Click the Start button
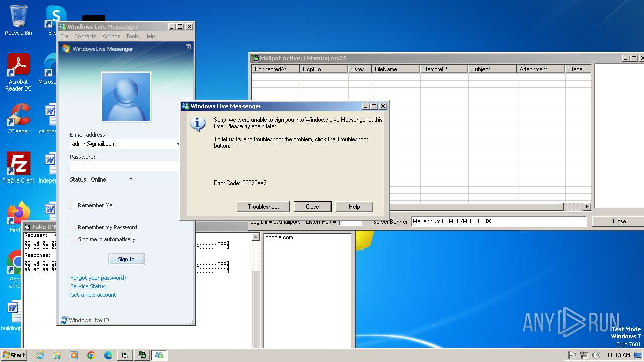The width and height of the screenshot is (644, 362). pyautogui.click(x=14, y=355)
